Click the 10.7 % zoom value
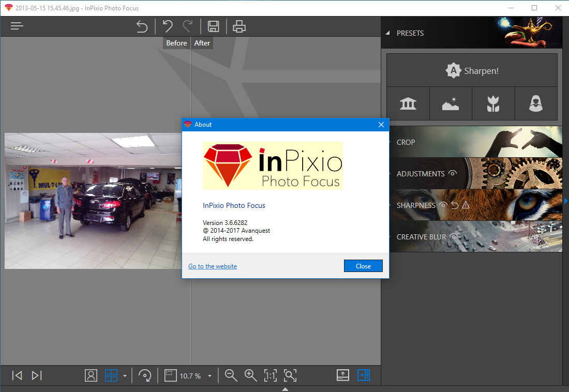569x392 pixels. pyautogui.click(x=190, y=376)
